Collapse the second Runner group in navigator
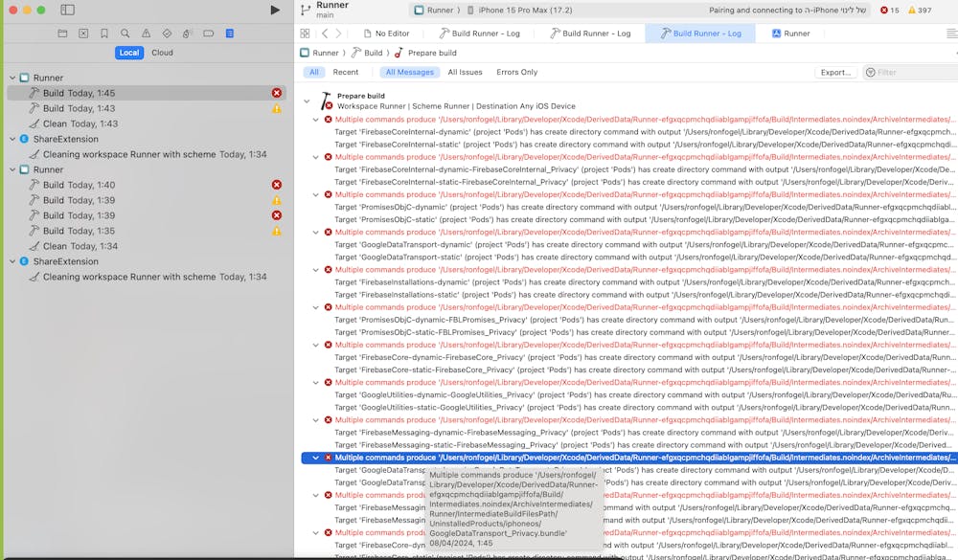958x560 pixels. [x=12, y=169]
